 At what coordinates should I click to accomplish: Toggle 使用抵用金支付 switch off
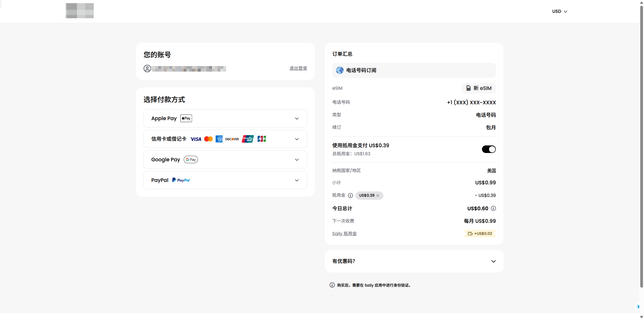[489, 149]
